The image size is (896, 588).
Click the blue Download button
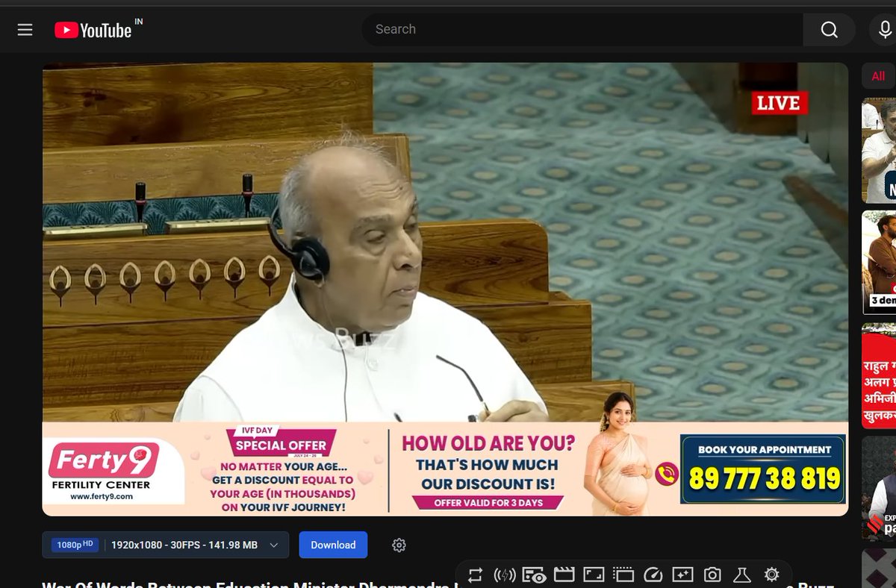coord(333,545)
